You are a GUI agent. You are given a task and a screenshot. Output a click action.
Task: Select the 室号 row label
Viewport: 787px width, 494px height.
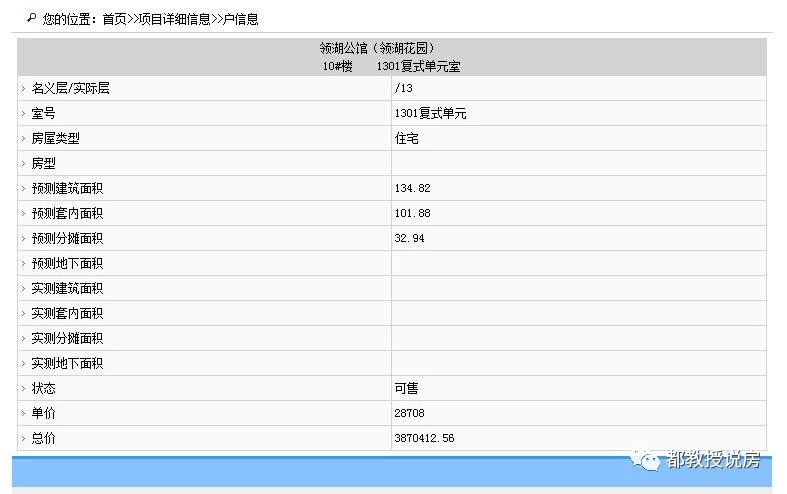click(x=43, y=113)
